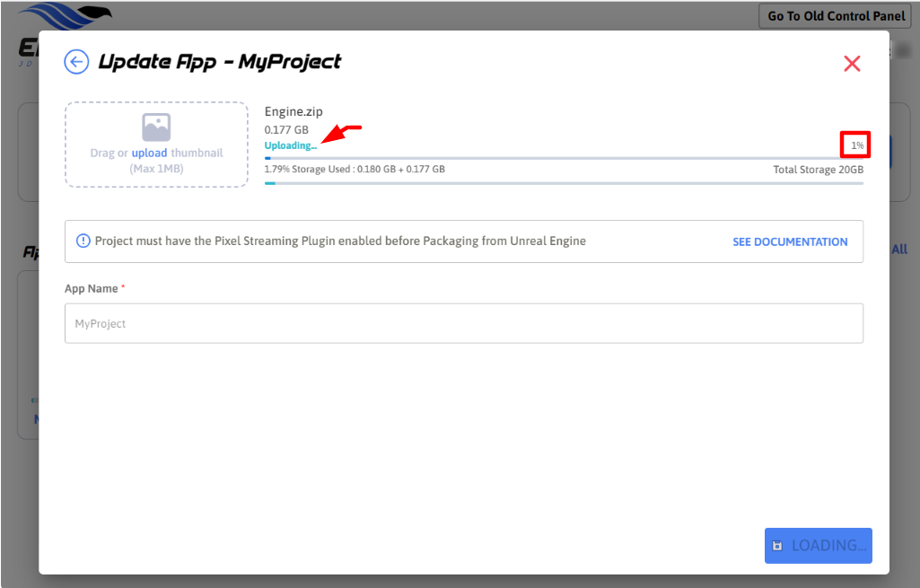Screen dimensions: 920x588
Task: Click the info icon in the notice
Action: (x=83, y=241)
